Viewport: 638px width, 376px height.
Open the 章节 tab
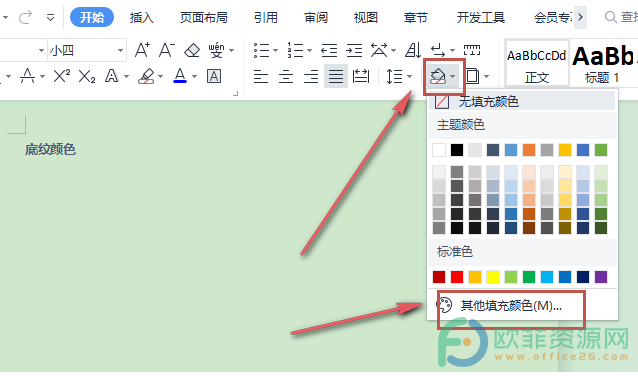pos(416,17)
